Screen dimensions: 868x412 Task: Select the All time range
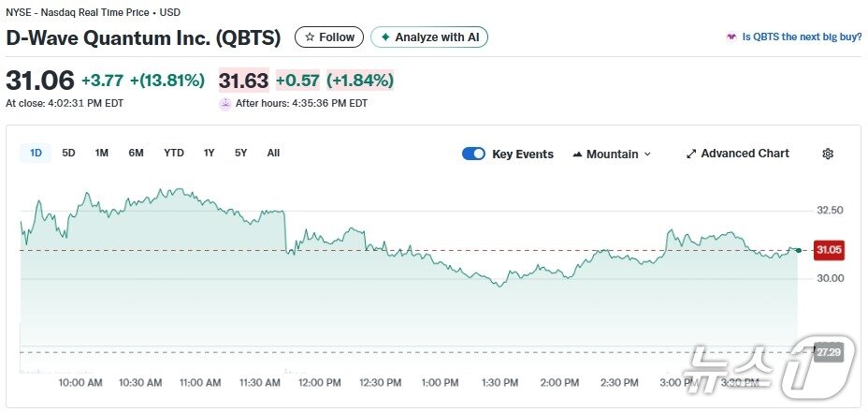(x=273, y=153)
